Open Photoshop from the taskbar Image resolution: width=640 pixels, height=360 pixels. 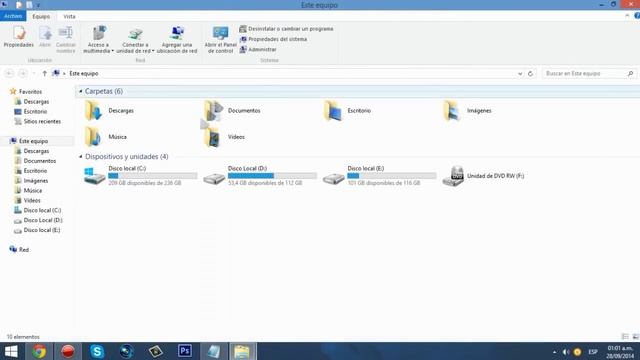coord(184,351)
